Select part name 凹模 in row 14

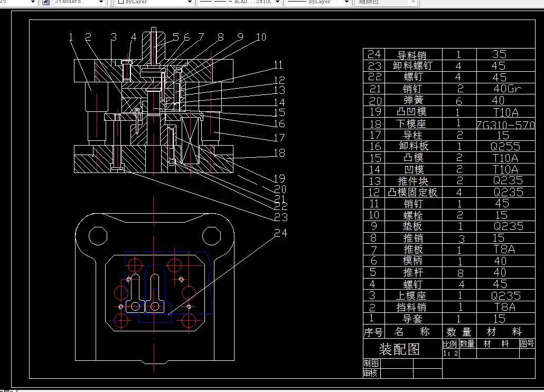pos(414,169)
